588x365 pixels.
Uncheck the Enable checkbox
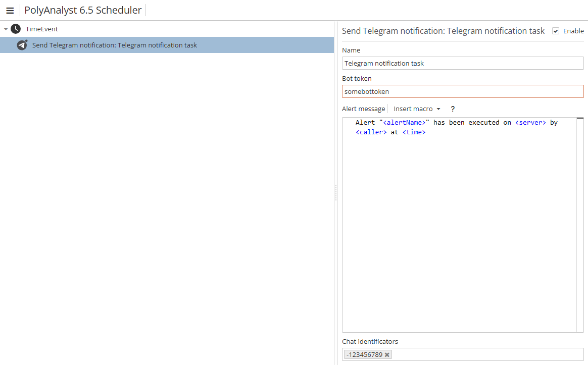(556, 31)
